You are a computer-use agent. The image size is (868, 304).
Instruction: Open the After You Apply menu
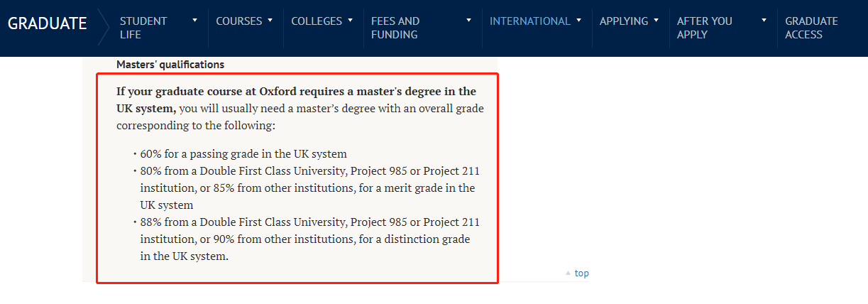pos(704,28)
